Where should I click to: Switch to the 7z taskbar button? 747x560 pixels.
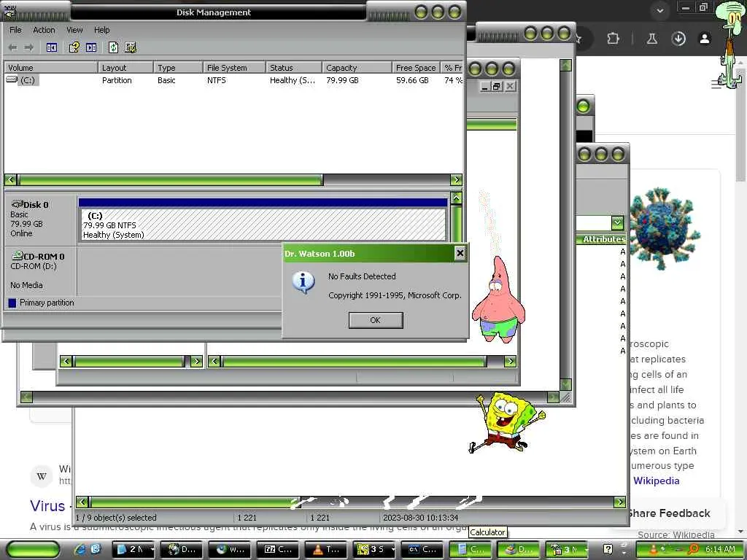[x=278, y=550]
